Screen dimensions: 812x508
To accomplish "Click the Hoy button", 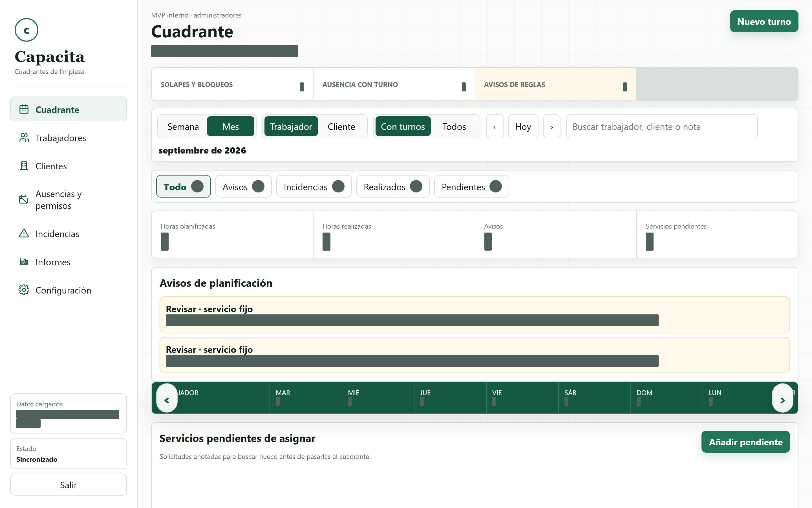I will click(x=523, y=126).
